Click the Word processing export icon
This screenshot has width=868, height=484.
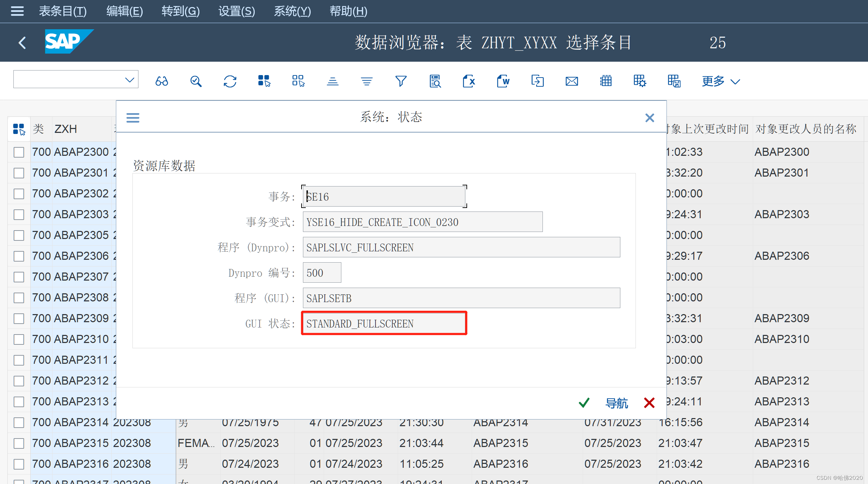coord(503,81)
